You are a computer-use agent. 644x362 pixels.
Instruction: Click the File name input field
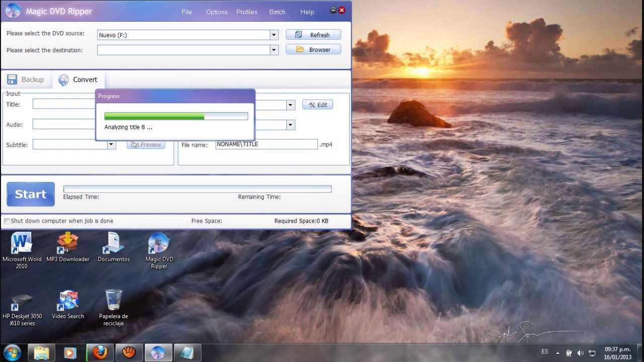[x=267, y=144]
